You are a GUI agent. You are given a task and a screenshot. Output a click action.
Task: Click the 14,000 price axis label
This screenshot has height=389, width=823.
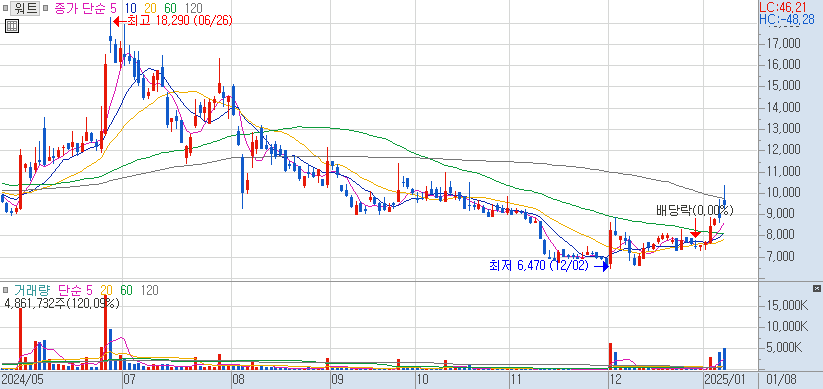click(x=783, y=108)
